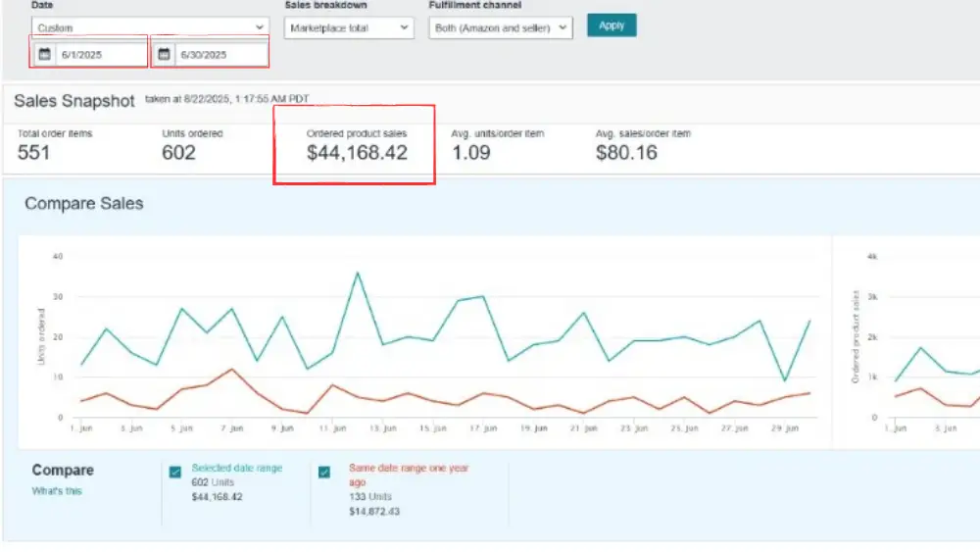Uncheck the Selected date range checkbox
The height and width of the screenshot is (552, 980).
pyautogui.click(x=175, y=473)
